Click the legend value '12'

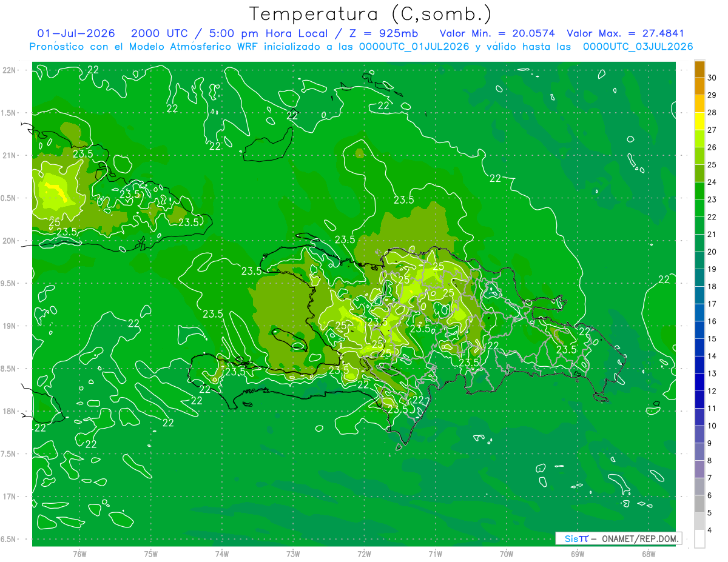712,391
